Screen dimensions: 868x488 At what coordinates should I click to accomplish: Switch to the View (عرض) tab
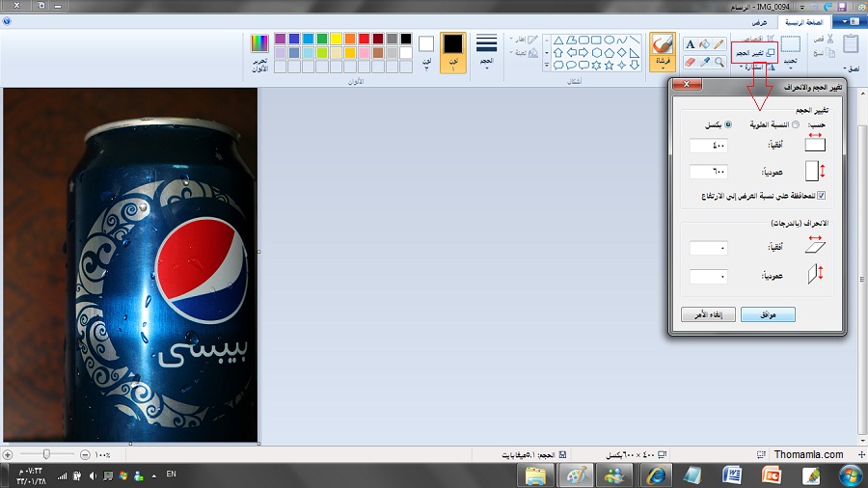coord(760,22)
